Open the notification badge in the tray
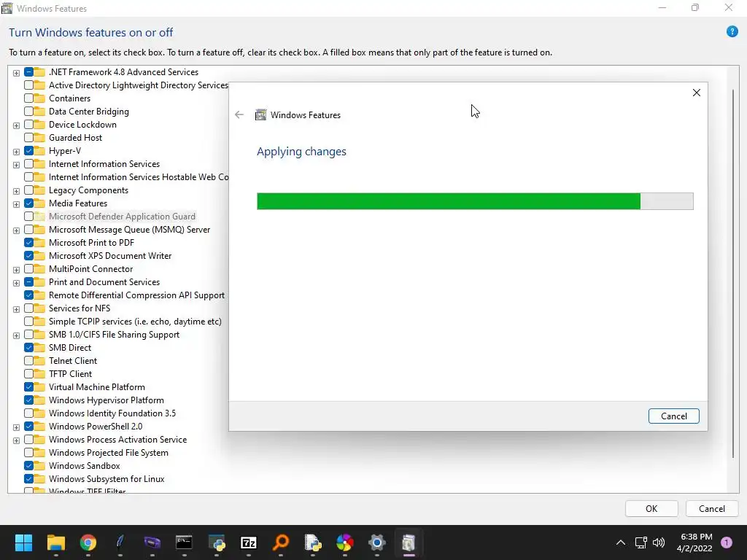The width and height of the screenshot is (747, 560). coord(727,542)
